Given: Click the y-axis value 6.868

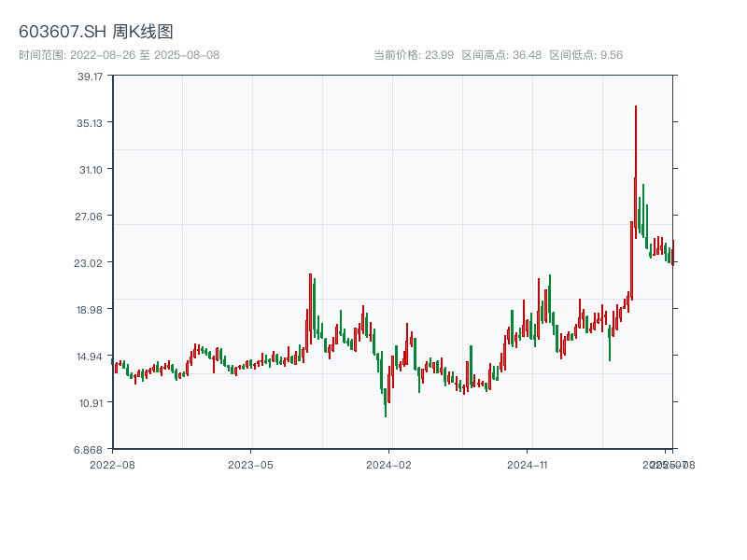Looking at the screenshot, I should 88,450.
